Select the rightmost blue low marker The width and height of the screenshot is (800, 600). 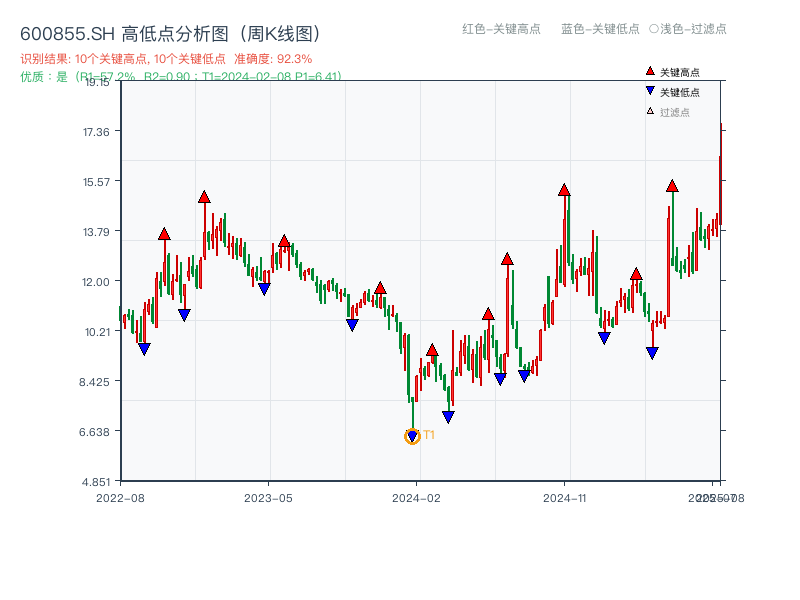point(652,353)
